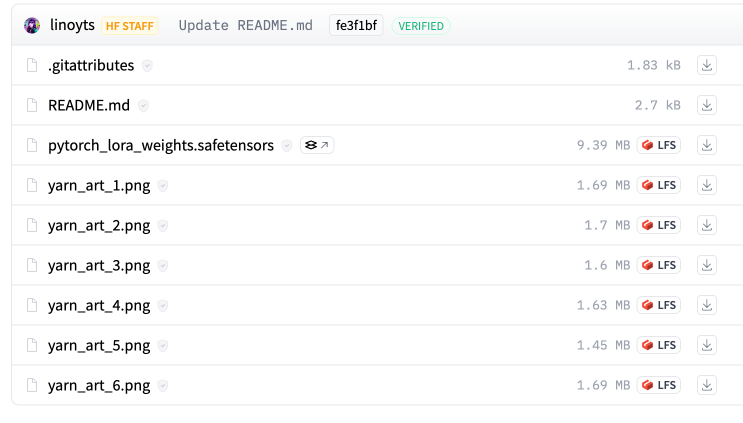The height and width of the screenshot is (423, 743).
Task: Open the 'Update README.md' commit message
Action: [245, 26]
